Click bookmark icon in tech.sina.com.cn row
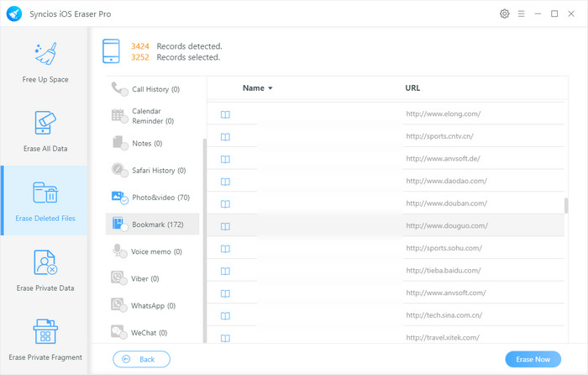This screenshot has height=375, width=588. (225, 316)
